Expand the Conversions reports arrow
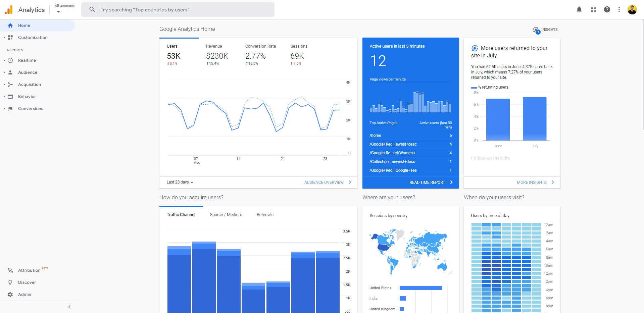The image size is (644, 313). click(4, 109)
